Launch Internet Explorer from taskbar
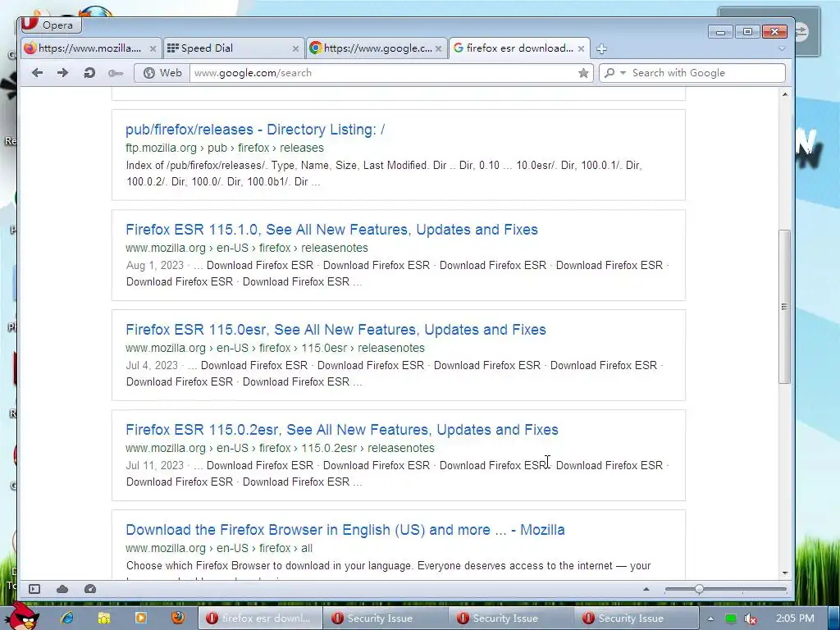 (67, 618)
